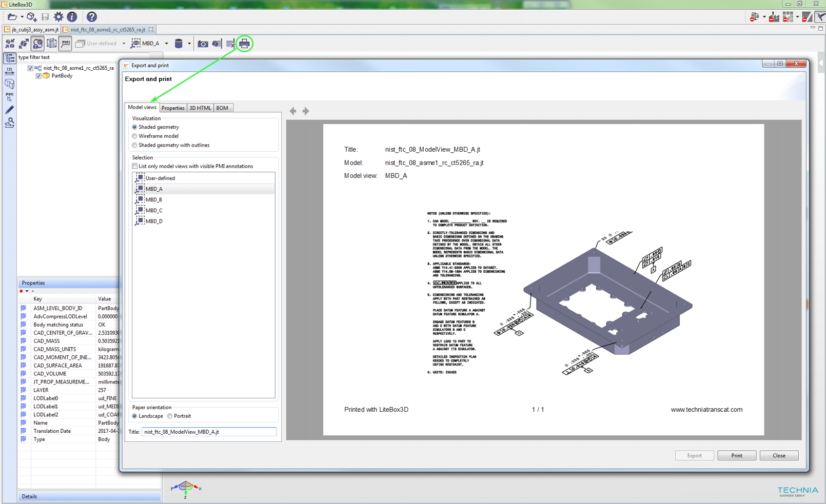The image size is (826, 504).
Task: Click the blue info icon
Action: (72, 17)
